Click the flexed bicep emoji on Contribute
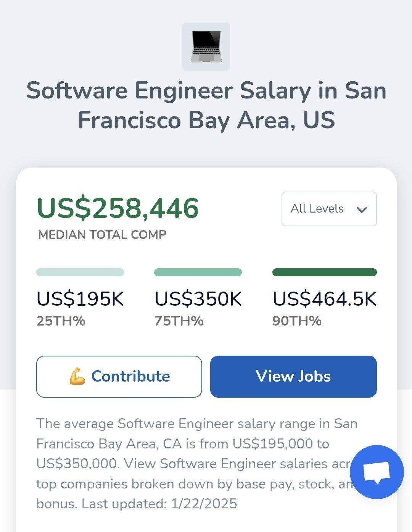This screenshot has height=532, width=412. tap(77, 376)
